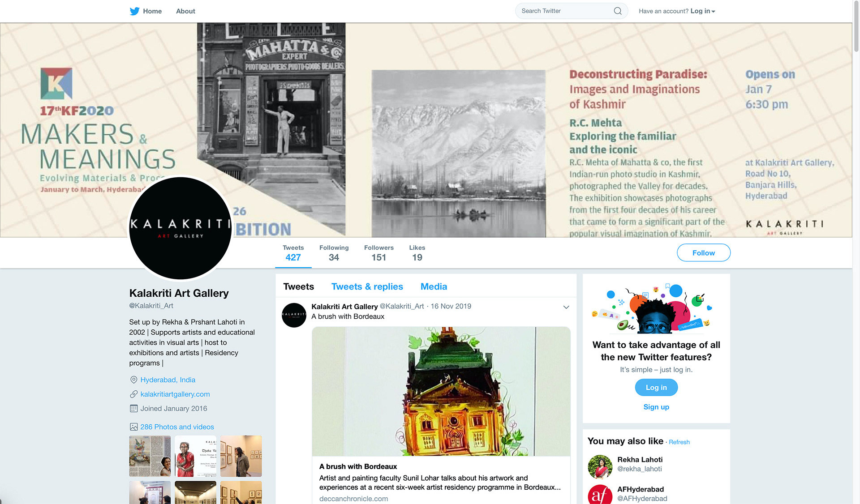Screen dimensions: 860x504
Task: Click the Follow button
Action: 703,253
